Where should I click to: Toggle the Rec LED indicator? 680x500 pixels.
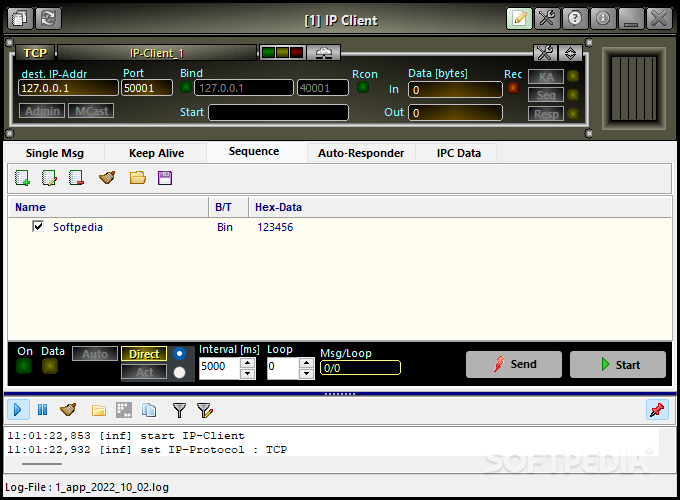coord(513,88)
